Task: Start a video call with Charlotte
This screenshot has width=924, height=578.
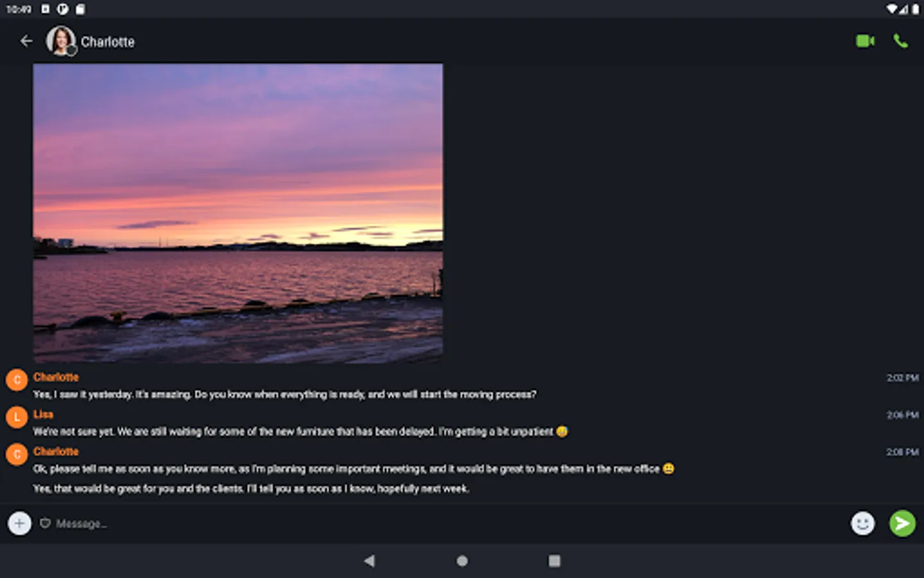Action: 865,41
